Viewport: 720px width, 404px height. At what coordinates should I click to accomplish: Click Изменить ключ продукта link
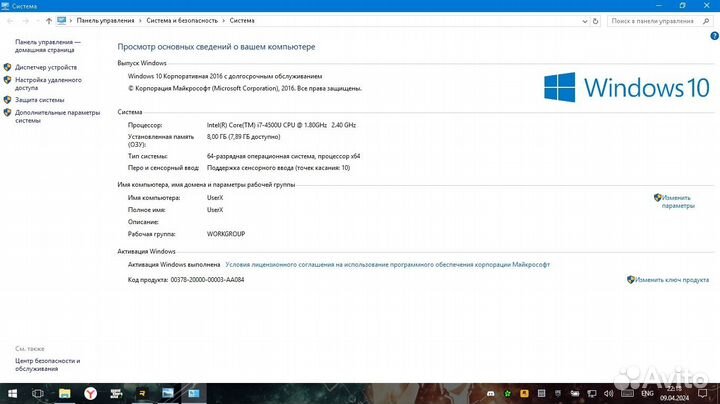(x=672, y=280)
